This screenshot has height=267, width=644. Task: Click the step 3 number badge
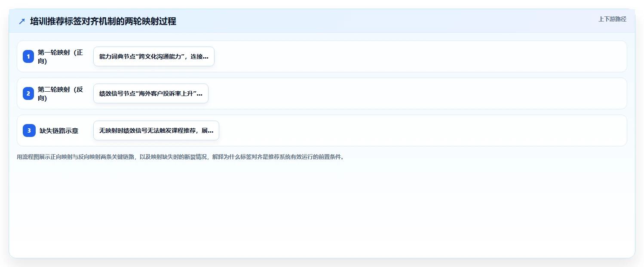(x=29, y=130)
